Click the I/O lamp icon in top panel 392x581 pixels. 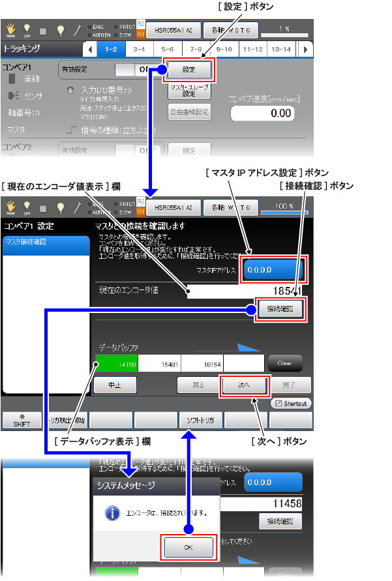pos(27,30)
